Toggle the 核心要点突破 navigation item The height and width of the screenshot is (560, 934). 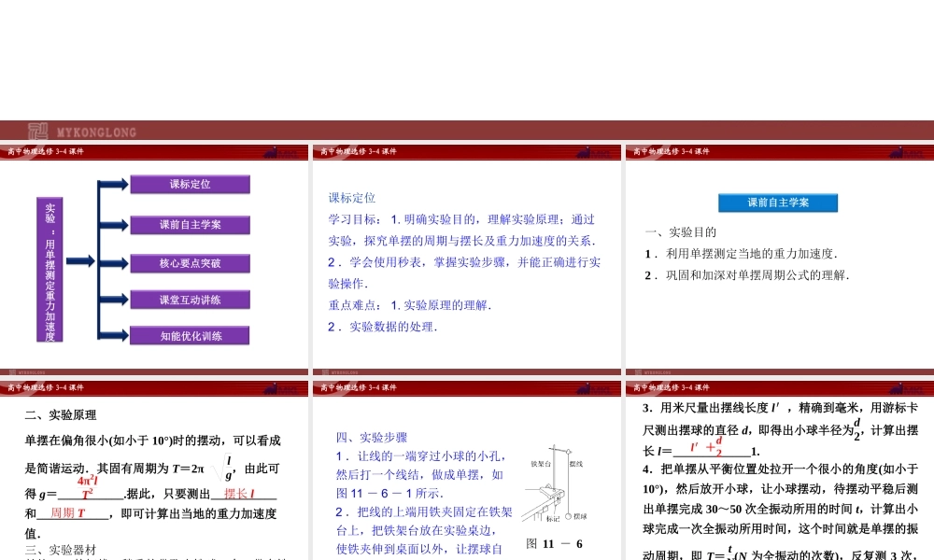191,261
